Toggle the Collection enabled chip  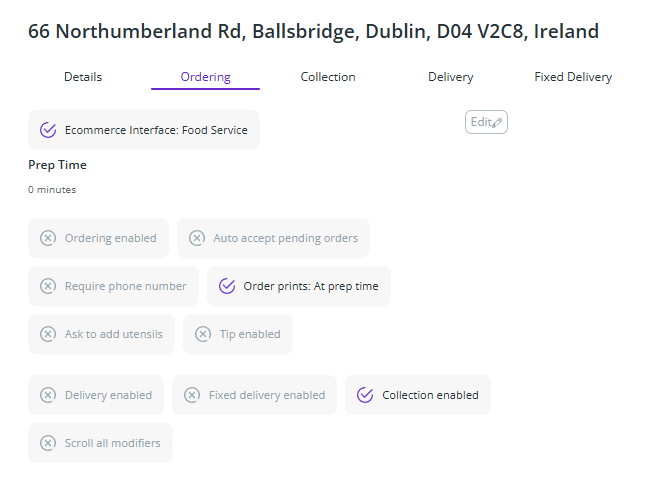[418, 395]
